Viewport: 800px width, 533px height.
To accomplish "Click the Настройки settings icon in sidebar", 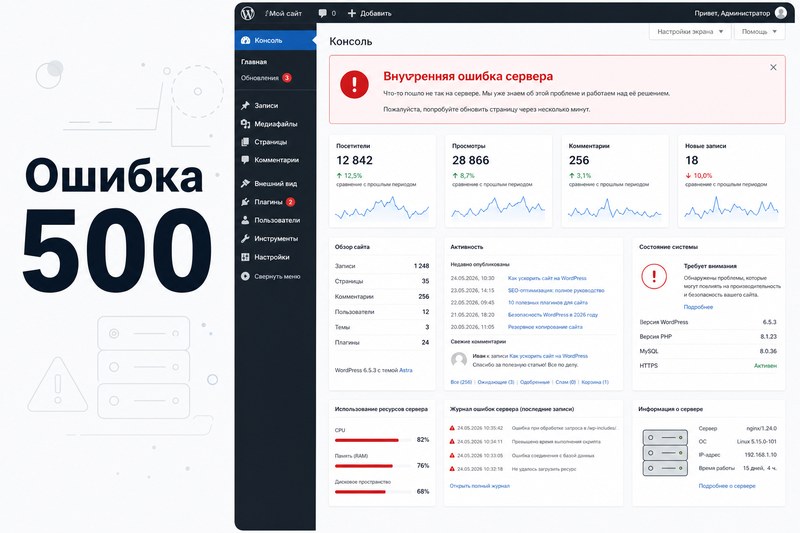I will pos(245,257).
